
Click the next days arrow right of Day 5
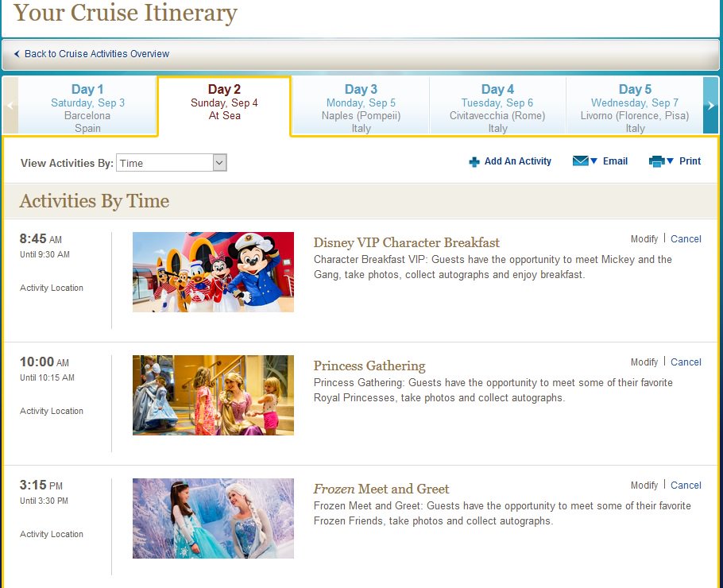coord(710,106)
